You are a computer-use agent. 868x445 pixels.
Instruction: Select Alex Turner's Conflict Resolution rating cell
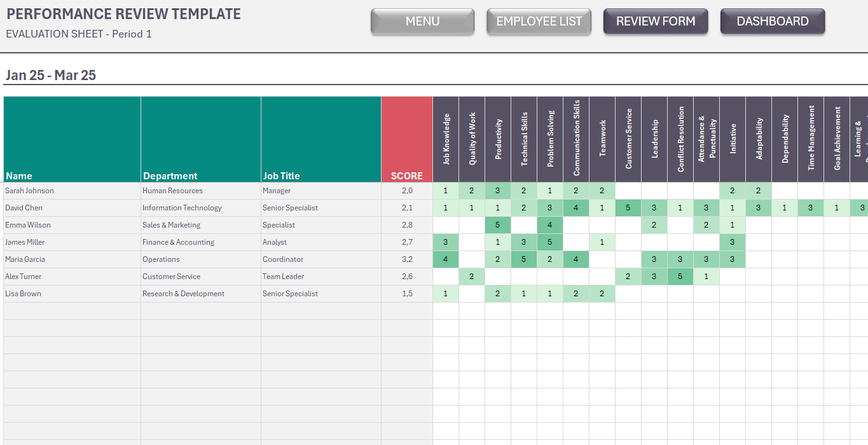tap(680, 277)
